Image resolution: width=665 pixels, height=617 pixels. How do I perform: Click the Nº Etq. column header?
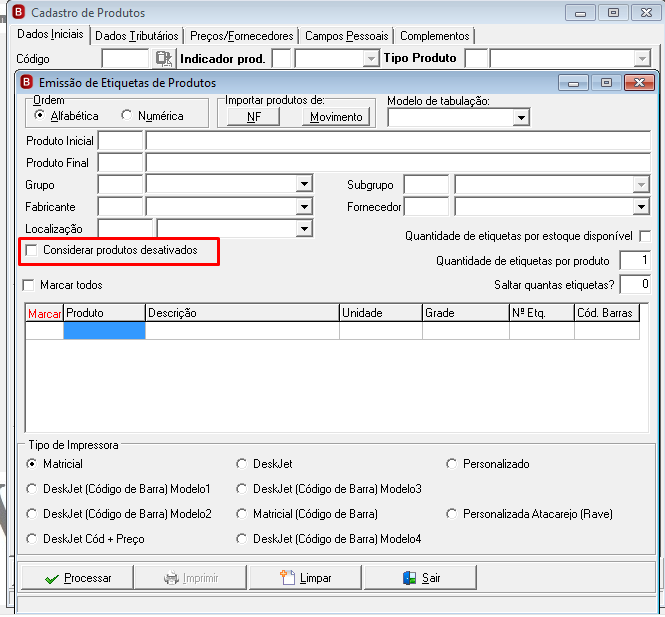tap(542, 313)
